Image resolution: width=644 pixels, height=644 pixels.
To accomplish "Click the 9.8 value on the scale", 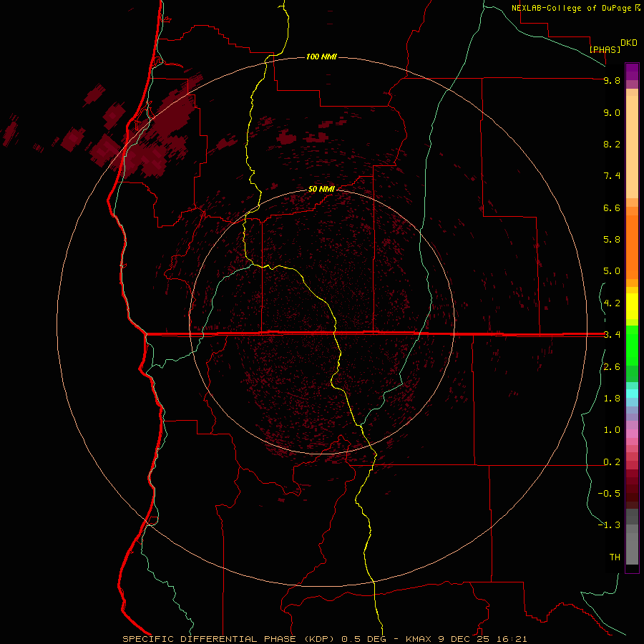I will [x=612, y=80].
